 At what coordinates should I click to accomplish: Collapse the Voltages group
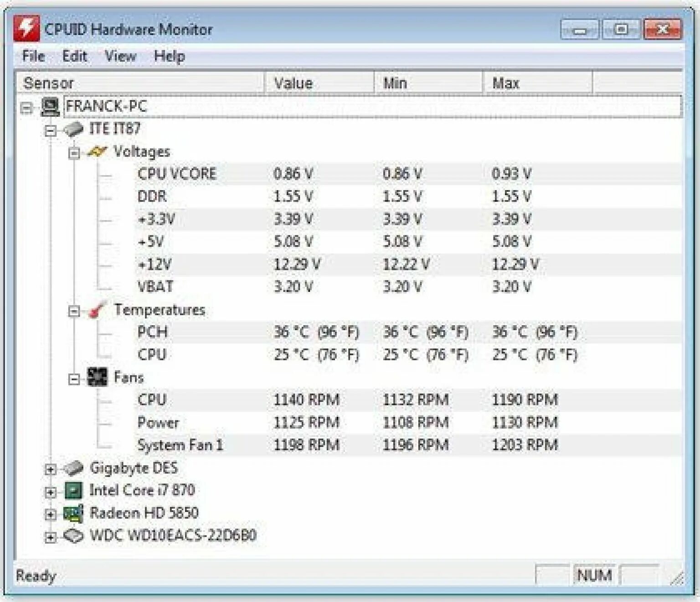74,153
